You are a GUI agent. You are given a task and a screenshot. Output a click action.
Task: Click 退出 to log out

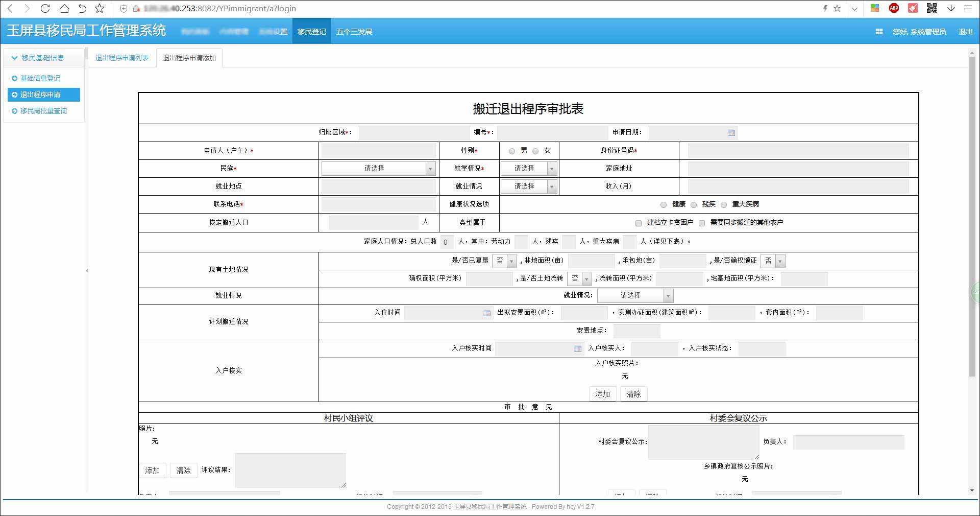coord(966,32)
